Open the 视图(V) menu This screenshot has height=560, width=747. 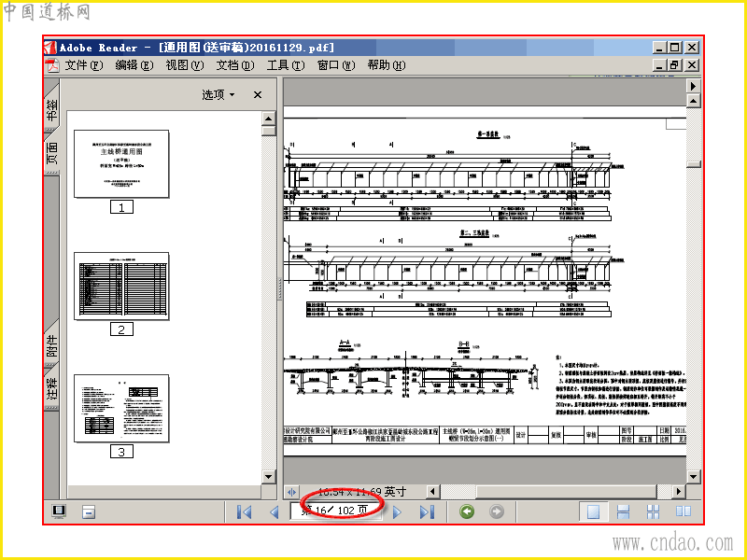coord(185,65)
